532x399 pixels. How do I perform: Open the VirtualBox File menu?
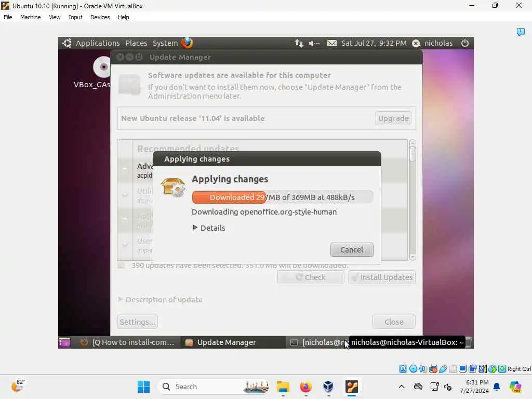[x=8, y=17]
